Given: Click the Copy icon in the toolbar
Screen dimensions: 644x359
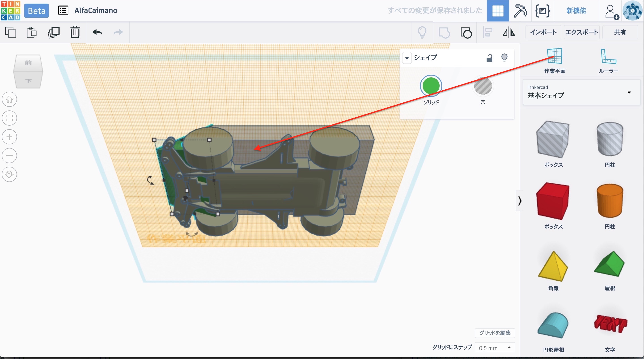Looking at the screenshot, I should pos(11,32).
